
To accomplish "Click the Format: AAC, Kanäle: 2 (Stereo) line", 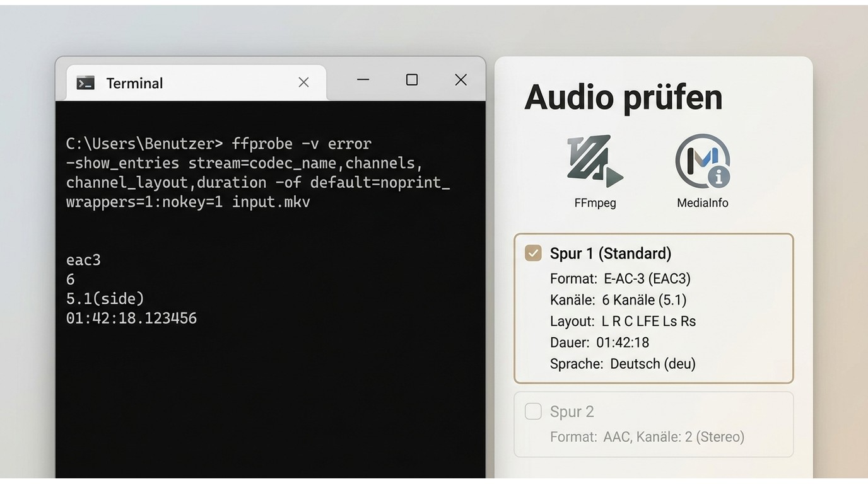I will 647,437.
